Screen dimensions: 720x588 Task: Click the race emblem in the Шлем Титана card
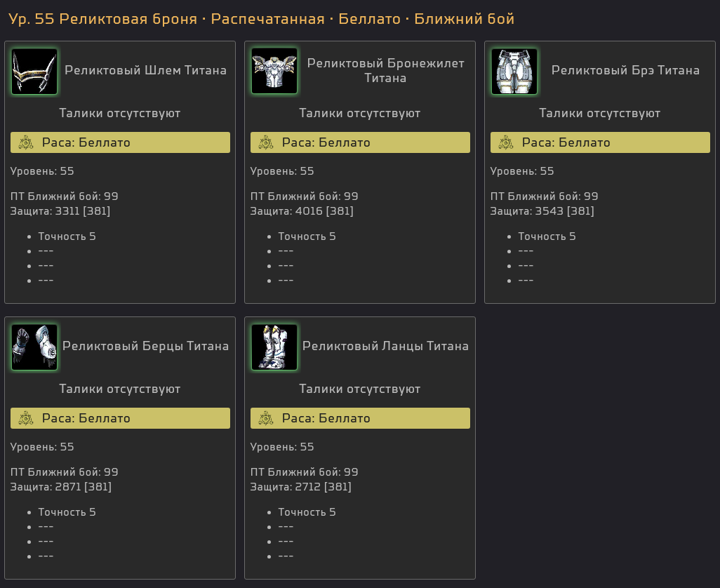click(26, 142)
